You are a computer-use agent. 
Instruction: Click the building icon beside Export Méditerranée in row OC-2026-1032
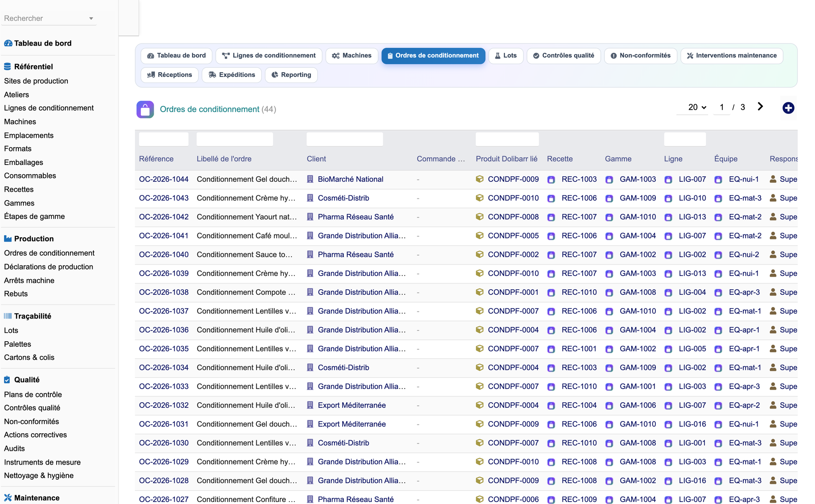(310, 405)
